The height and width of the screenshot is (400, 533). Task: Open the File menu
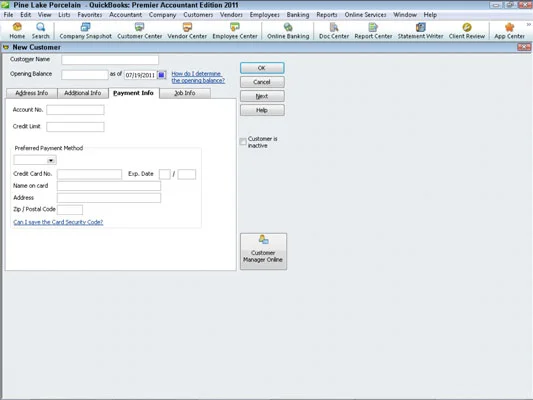pos(8,15)
